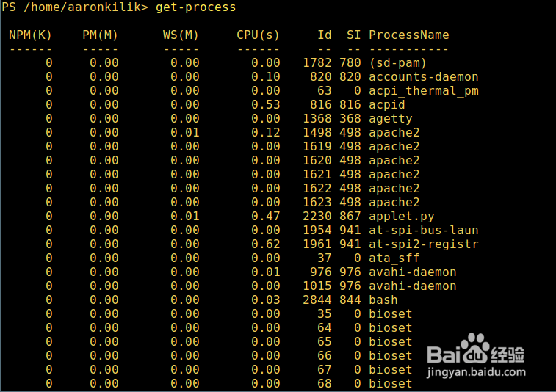Click Id 1954 of at-spi-bus-laun
The image size is (556, 392).
click(317, 231)
